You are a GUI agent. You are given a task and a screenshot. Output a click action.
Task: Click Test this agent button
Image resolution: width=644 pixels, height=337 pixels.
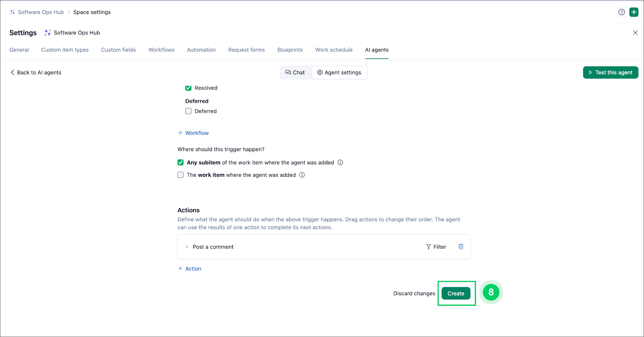coord(610,73)
